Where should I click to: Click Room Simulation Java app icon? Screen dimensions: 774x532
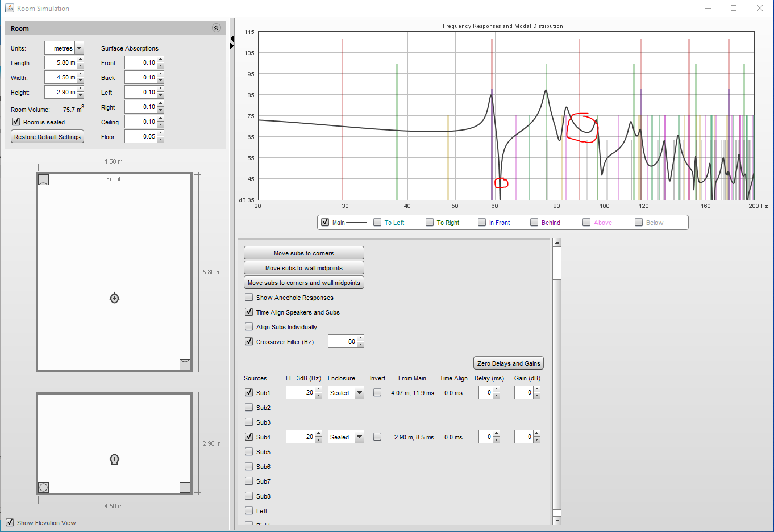[x=9, y=8]
